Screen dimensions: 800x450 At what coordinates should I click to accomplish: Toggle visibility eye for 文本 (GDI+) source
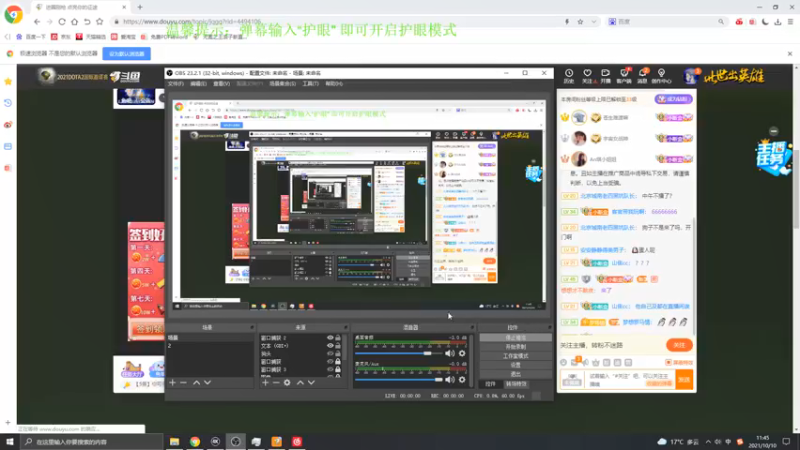coord(330,346)
